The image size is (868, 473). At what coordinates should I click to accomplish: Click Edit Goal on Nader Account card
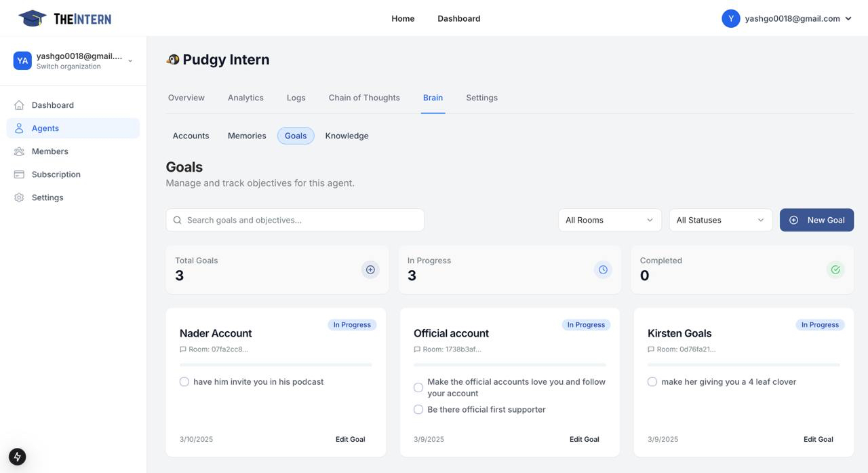click(350, 439)
